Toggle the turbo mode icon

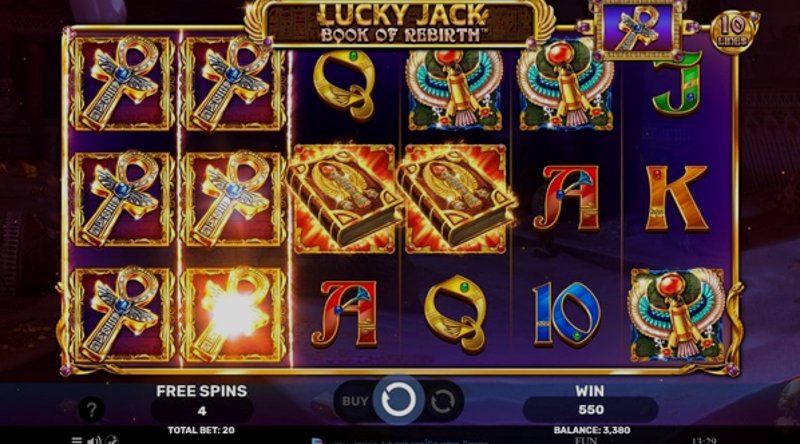(112, 440)
